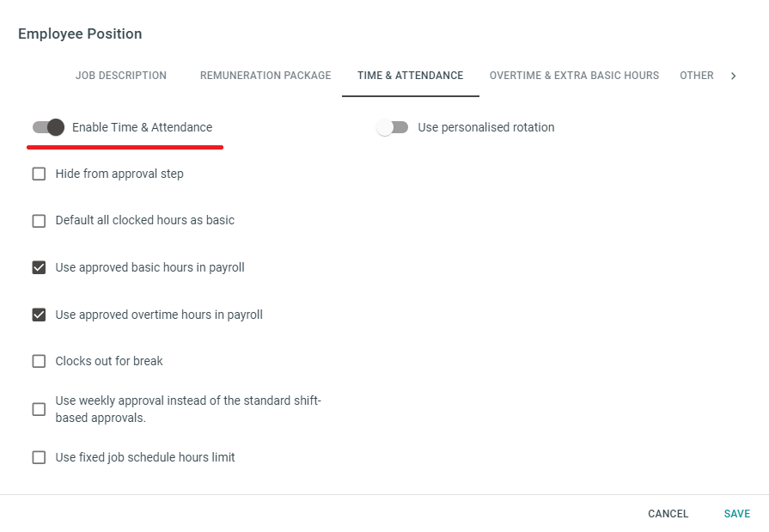Select the Time & Attendance tab

[410, 76]
